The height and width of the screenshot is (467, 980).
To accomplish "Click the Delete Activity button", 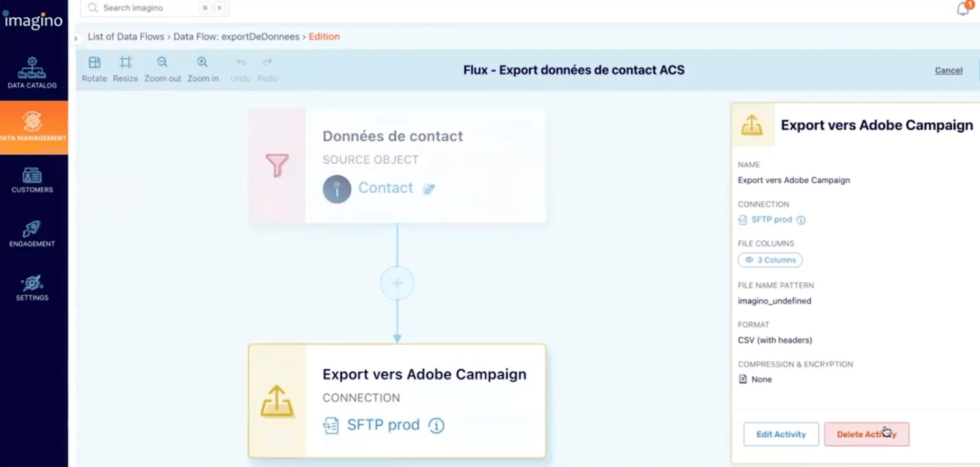I will [867, 434].
